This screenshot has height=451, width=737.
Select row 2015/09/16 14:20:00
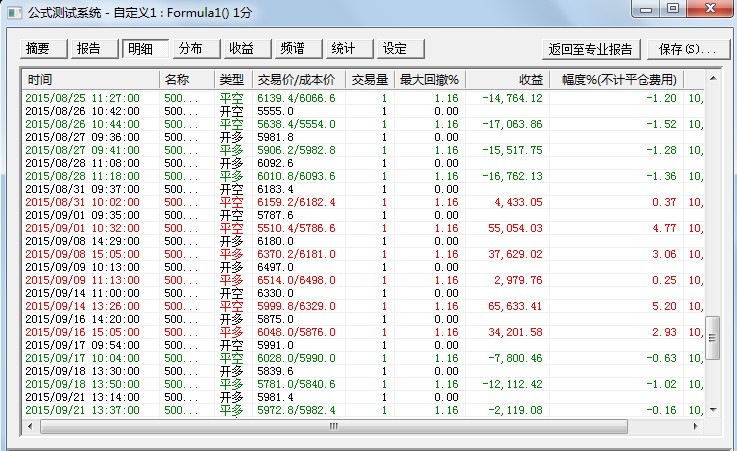pos(363,319)
